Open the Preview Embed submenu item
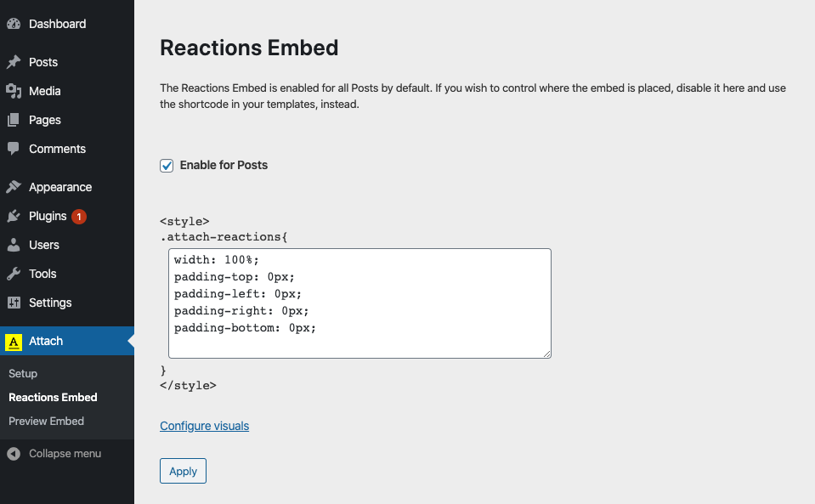Screen dimensions: 815x504 46,421
